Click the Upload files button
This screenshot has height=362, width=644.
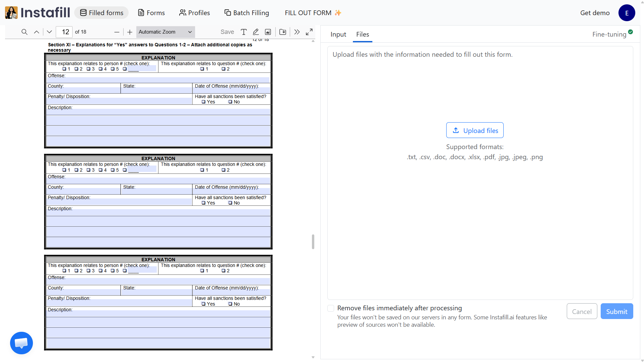click(474, 130)
